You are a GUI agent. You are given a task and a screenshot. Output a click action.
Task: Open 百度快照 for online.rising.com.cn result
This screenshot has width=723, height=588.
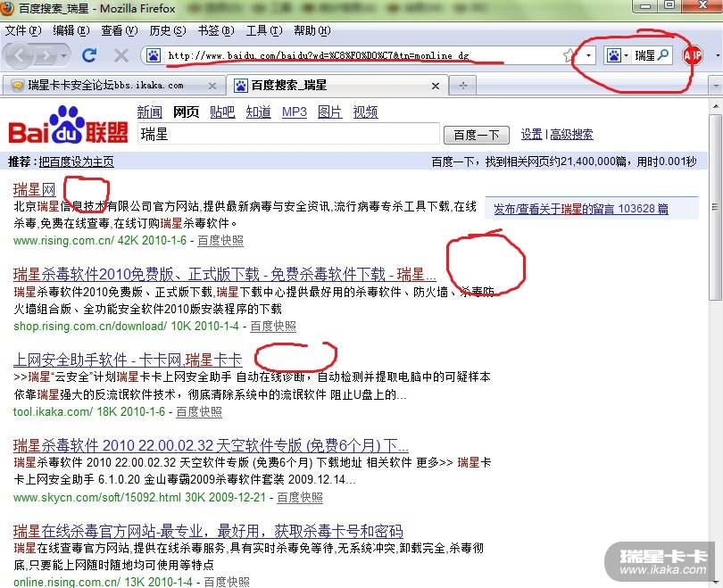[227, 582]
